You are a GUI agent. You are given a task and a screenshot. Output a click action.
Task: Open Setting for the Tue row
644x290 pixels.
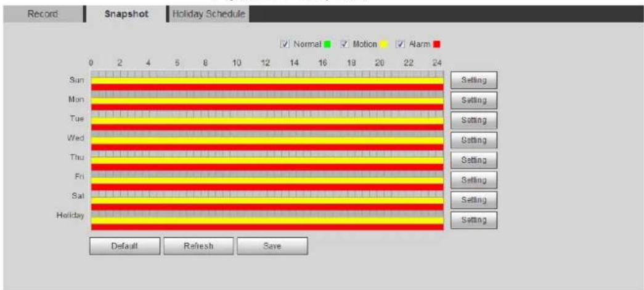click(474, 120)
